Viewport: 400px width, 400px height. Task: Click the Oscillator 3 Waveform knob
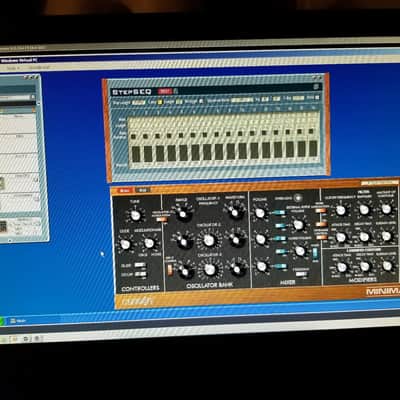tap(237, 269)
